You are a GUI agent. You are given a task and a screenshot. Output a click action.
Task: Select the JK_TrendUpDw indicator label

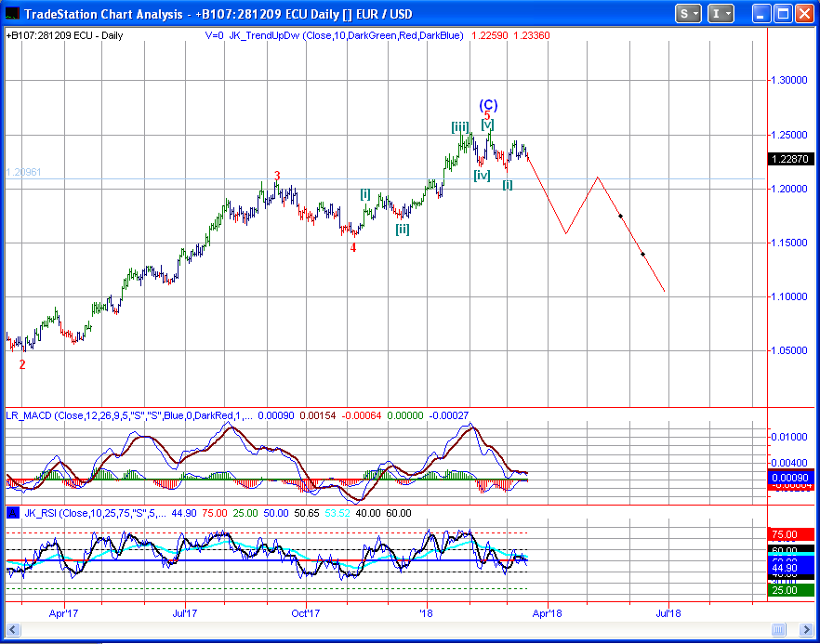346,35
